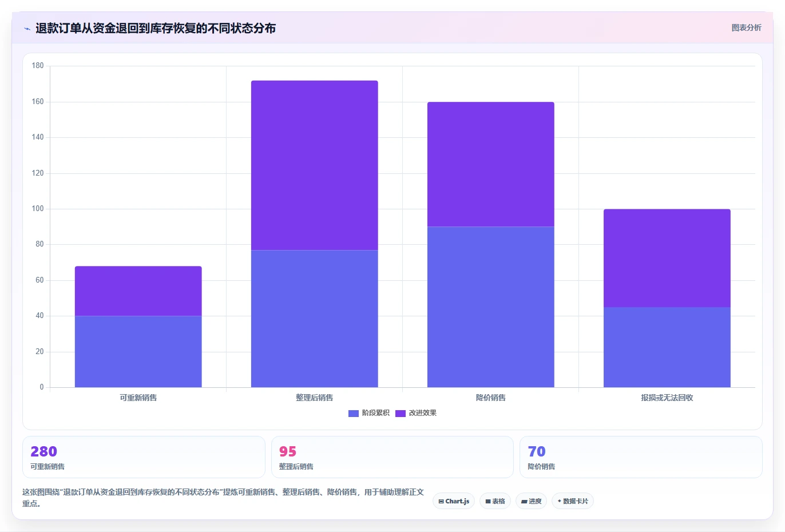Click the 数据卡片 tag chip
785x532 pixels.
(x=573, y=501)
